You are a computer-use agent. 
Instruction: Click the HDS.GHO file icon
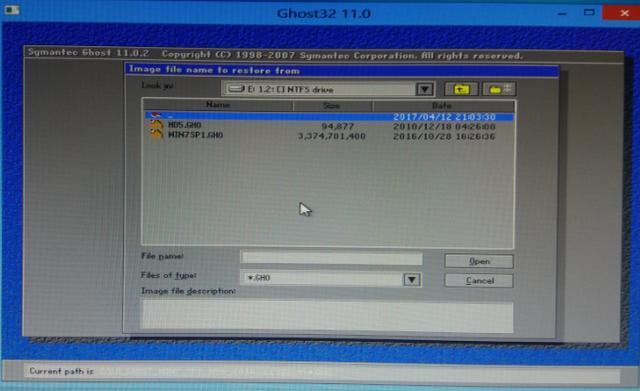[x=156, y=125]
